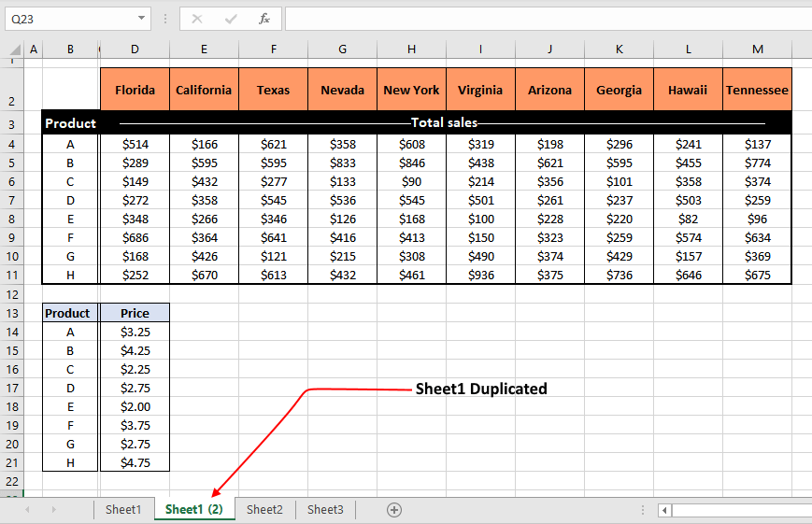Select the California header cell
Screen dimensions: 812x524
tap(204, 91)
